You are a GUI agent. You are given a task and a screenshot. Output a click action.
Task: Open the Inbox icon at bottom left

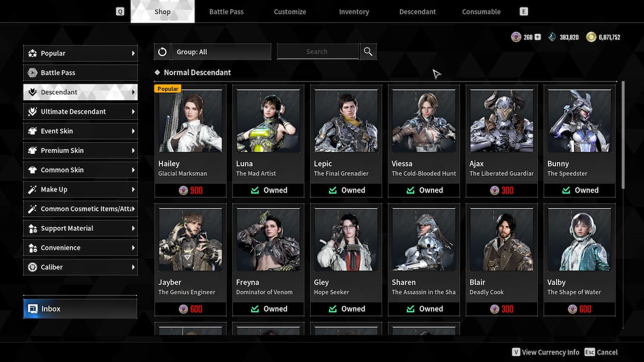click(32, 308)
